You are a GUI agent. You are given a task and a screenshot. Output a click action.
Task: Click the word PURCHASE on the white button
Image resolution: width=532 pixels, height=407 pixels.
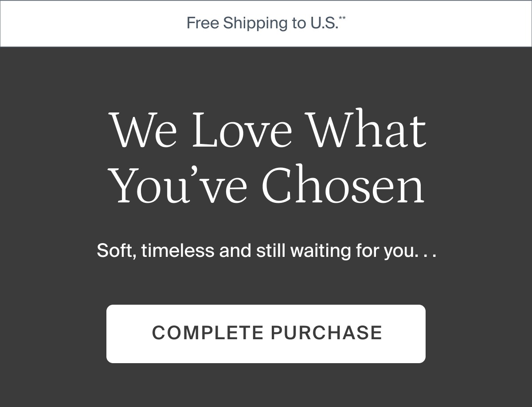click(x=327, y=333)
